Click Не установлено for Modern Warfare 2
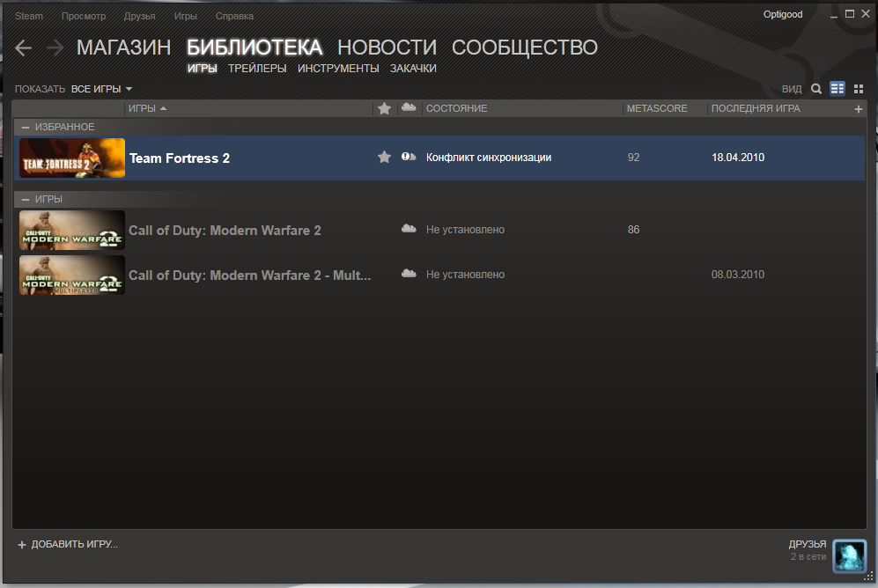 (x=465, y=230)
